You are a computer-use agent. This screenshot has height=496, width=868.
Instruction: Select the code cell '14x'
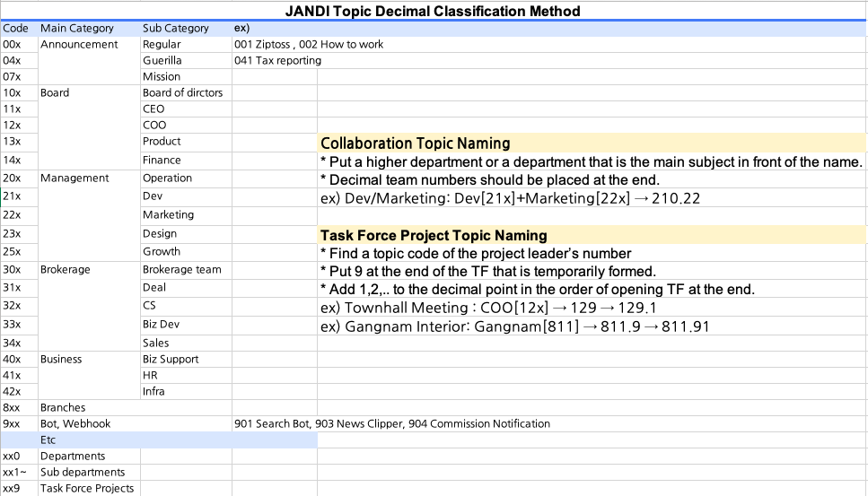(x=20, y=161)
